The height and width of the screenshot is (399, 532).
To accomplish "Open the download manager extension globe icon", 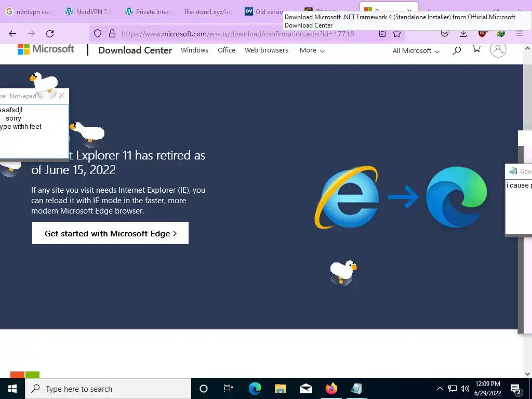I will coord(501,34).
